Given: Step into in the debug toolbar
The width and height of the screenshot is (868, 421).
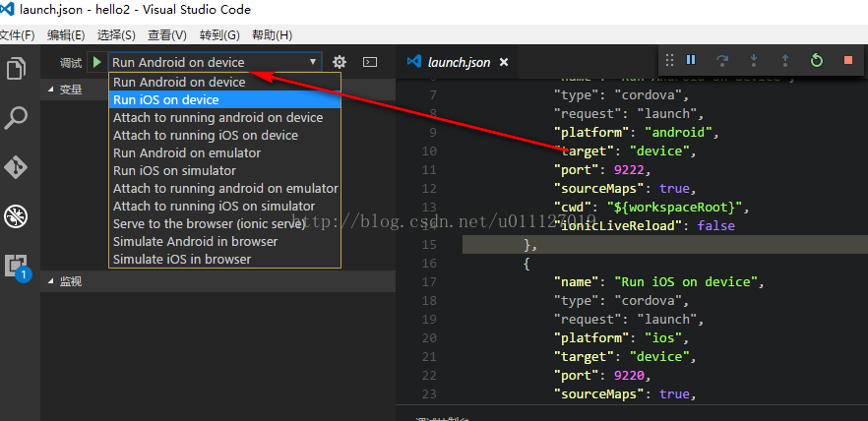Looking at the screenshot, I should [754, 60].
